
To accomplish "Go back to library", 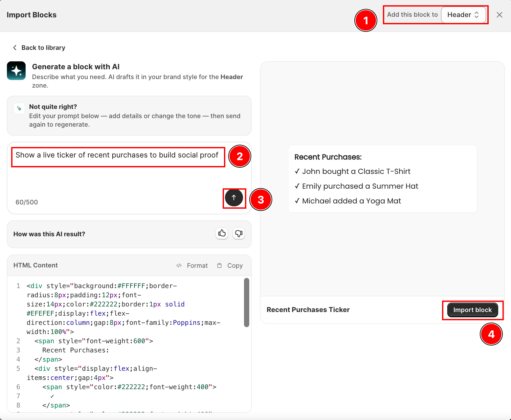I will (39, 48).
